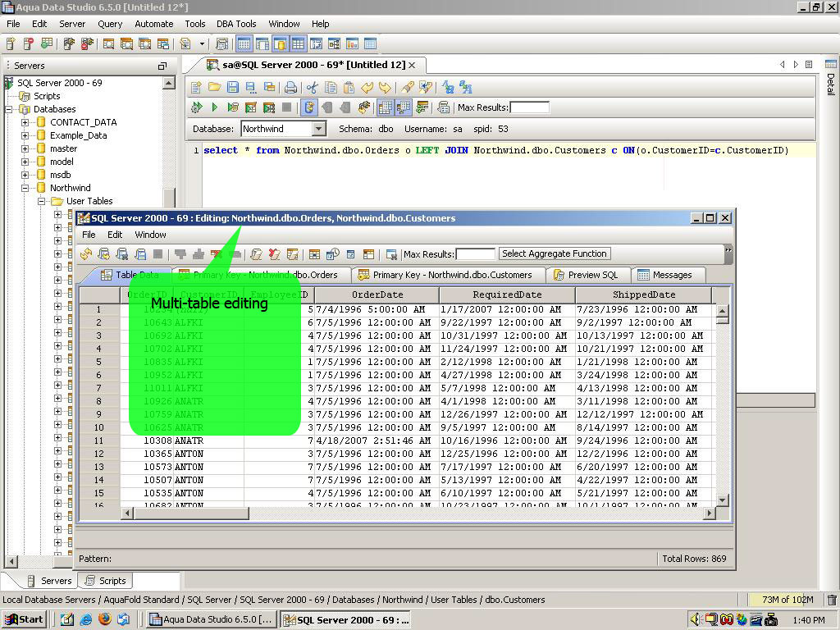840x630 pixels.
Task: Toggle the tree results view button in query toolbar
Action: click(x=403, y=107)
